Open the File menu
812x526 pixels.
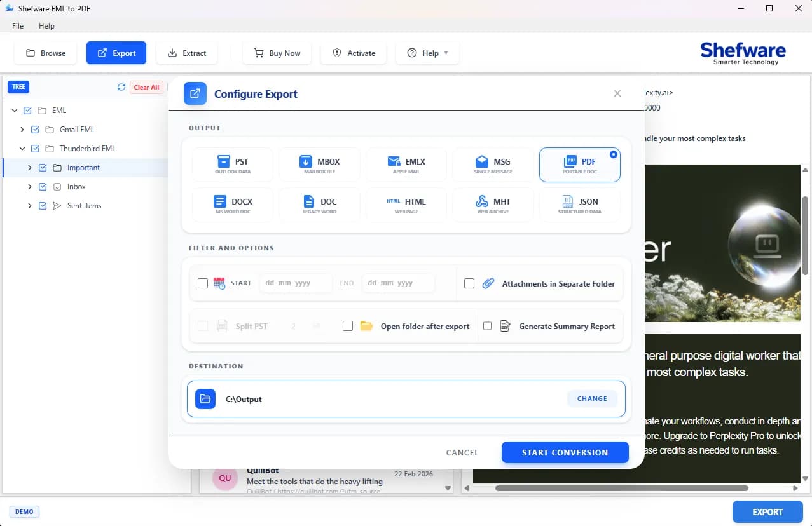pyautogui.click(x=18, y=26)
